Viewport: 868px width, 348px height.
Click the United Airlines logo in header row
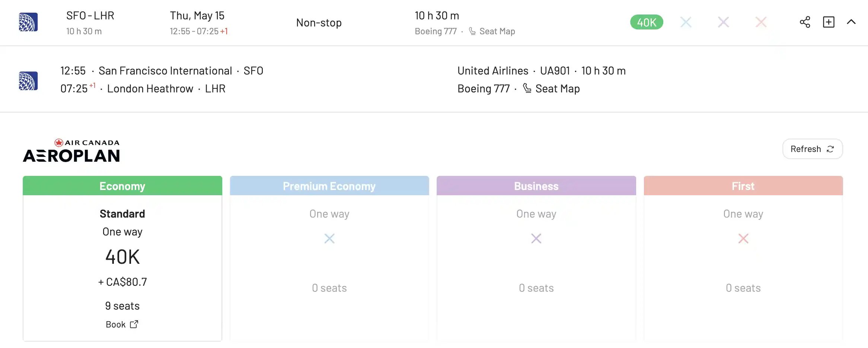click(x=28, y=22)
